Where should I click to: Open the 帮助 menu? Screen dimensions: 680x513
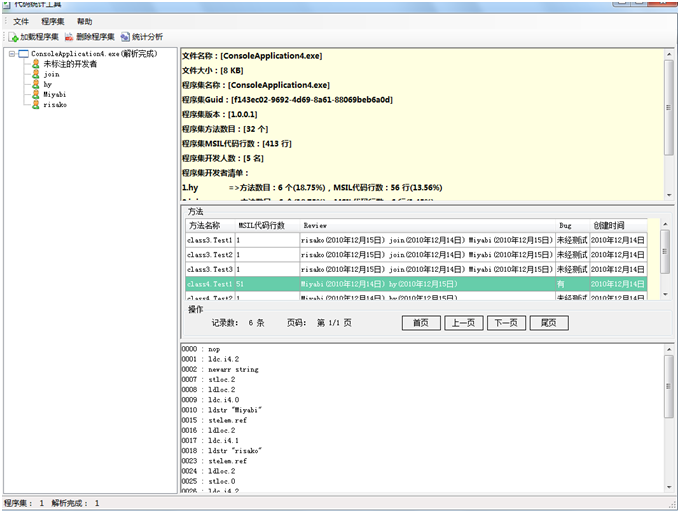[x=85, y=22]
